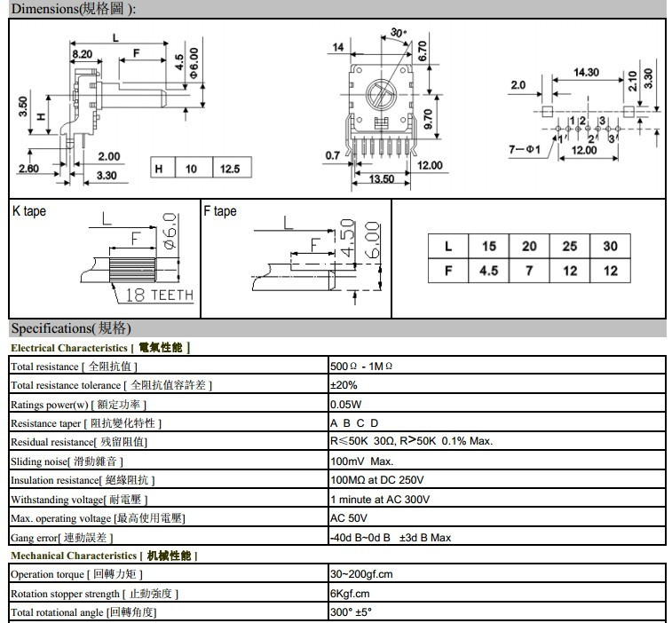Image resolution: width=672 pixels, height=623 pixels.
Task: Click the '8.20' dimension in side view
Action: pos(83,54)
